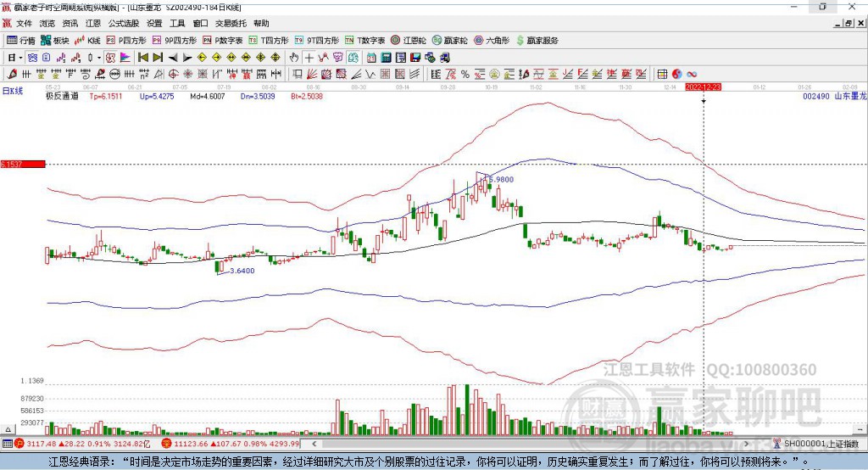Open the 公式选股 menu

[124, 23]
